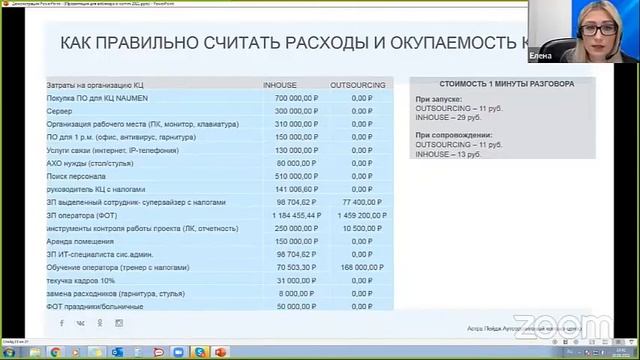This screenshot has width=640, height=360.
Task: Click the value 1 184 455,44 ₽
Action: click(x=296, y=216)
